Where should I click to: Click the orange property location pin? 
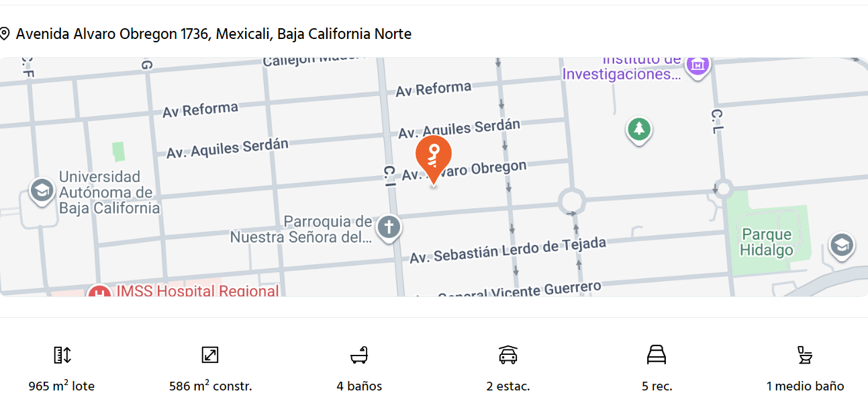434,156
